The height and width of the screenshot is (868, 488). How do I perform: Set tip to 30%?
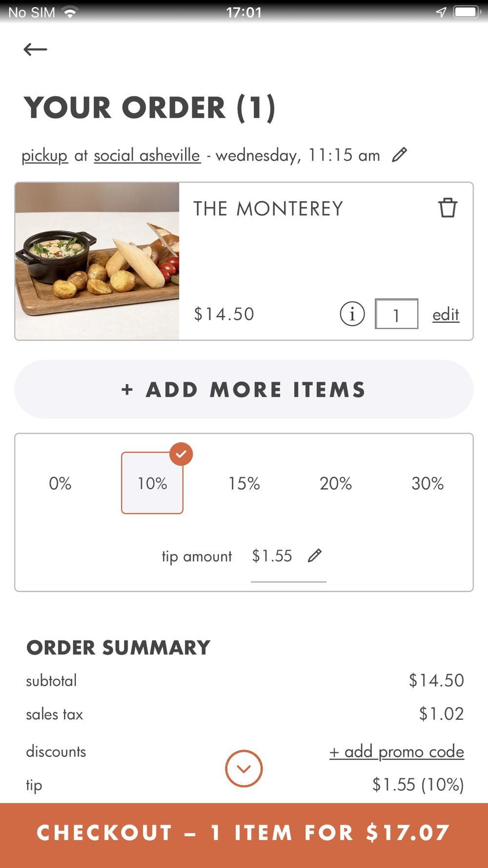pyautogui.click(x=427, y=483)
